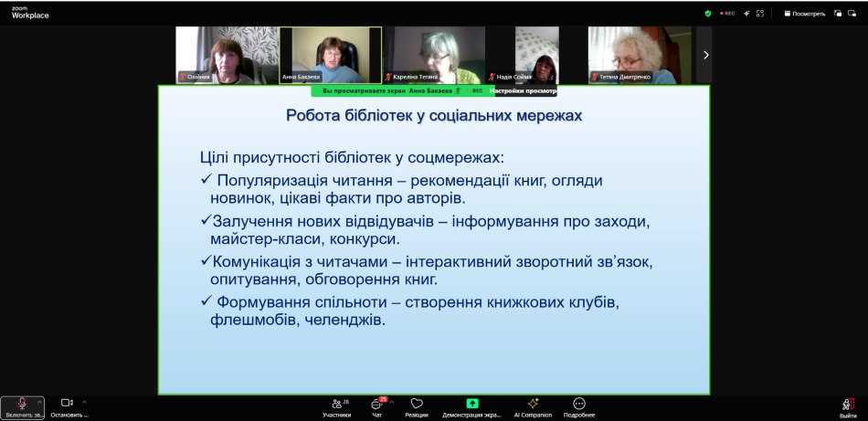Open the Реакции reactions menu

click(417, 405)
